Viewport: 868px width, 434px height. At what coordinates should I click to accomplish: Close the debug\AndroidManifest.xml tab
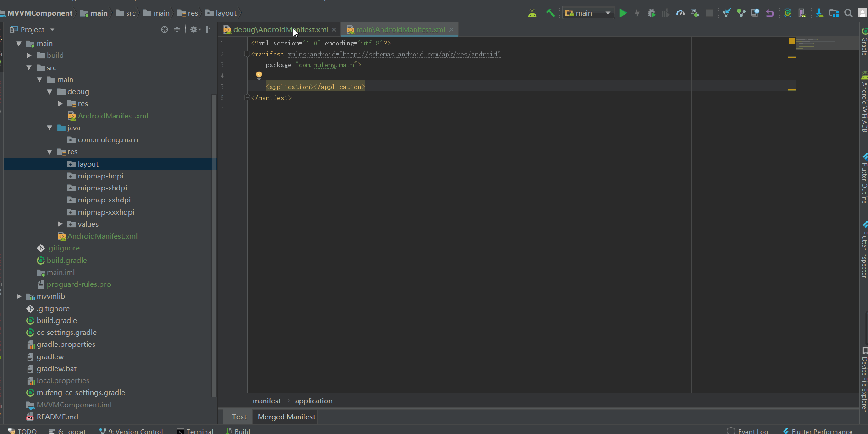tap(334, 30)
